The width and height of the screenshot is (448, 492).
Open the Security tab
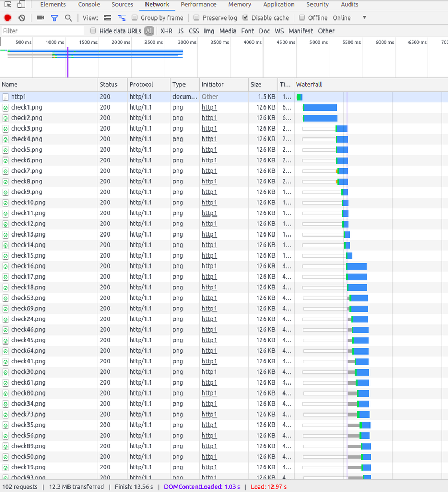pos(317,4)
